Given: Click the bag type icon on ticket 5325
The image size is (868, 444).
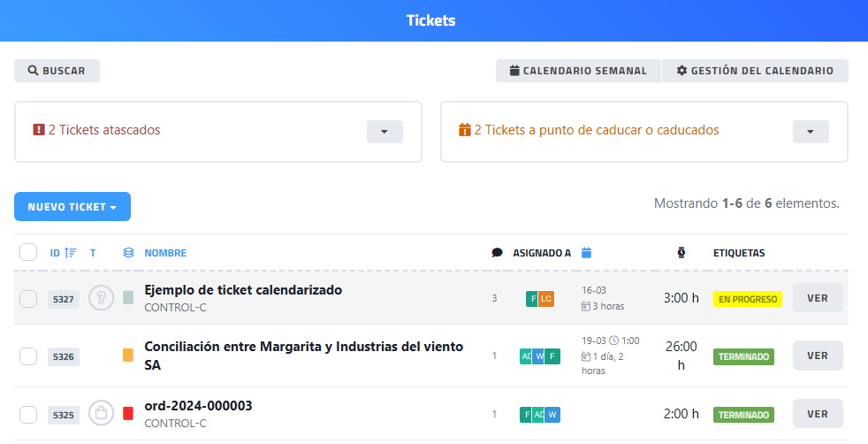Looking at the screenshot, I should [x=101, y=413].
